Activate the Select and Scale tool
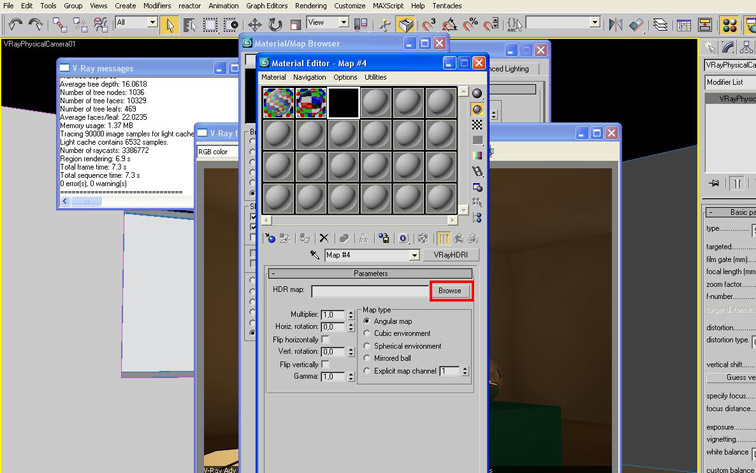The height and width of the screenshot is (473, 756). [x=296, y=25]
